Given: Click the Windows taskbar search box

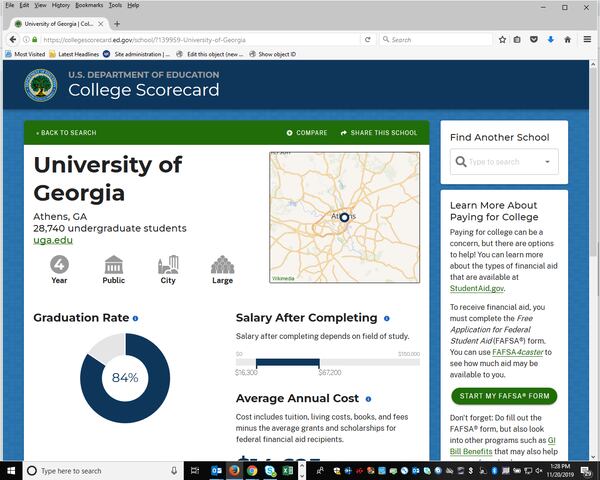Looking at the screenshot, I should (100, 470).
